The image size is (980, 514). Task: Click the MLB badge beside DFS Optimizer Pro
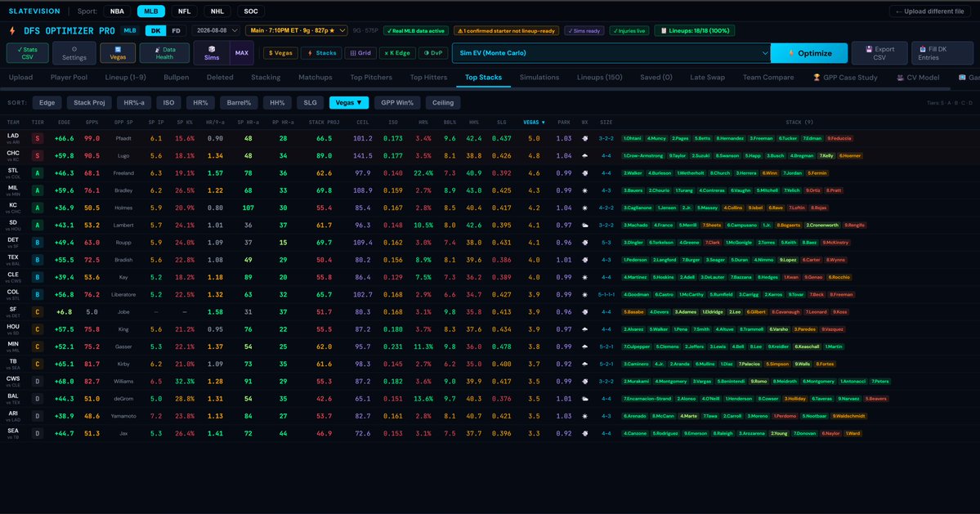129,30
